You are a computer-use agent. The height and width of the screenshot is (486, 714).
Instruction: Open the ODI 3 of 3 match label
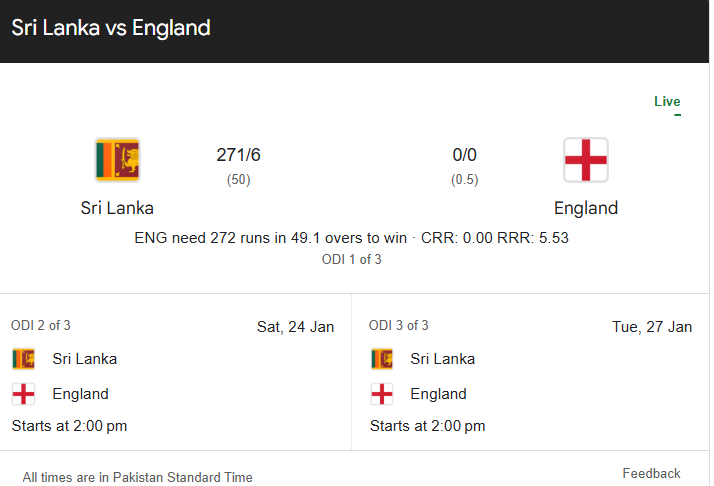tap(399, 325)
